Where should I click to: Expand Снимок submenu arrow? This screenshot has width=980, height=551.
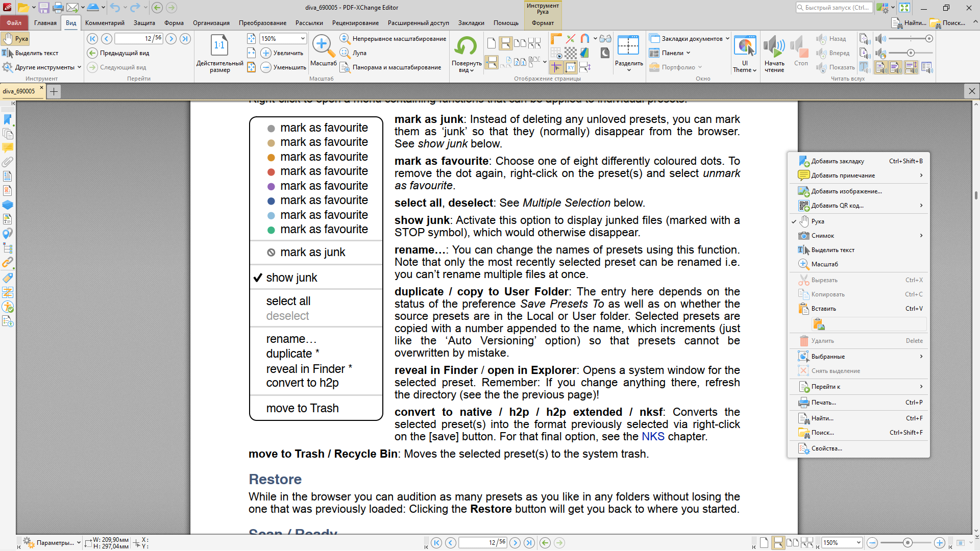tap(921, 236)
